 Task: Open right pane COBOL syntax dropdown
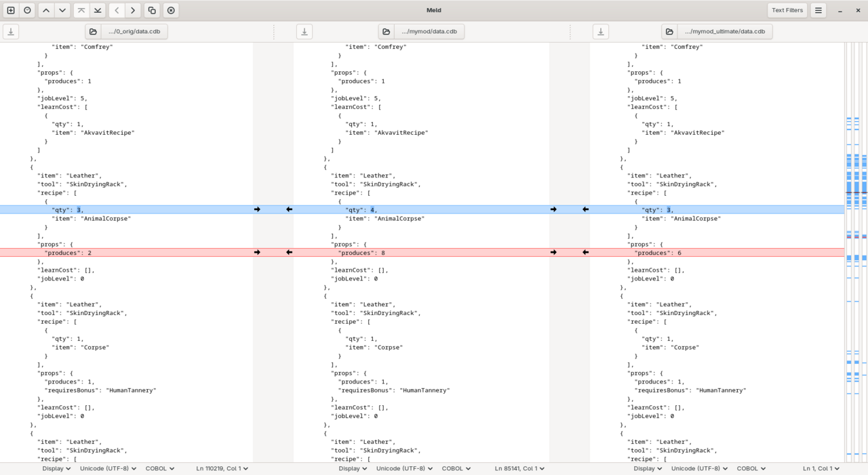point(751,468)
